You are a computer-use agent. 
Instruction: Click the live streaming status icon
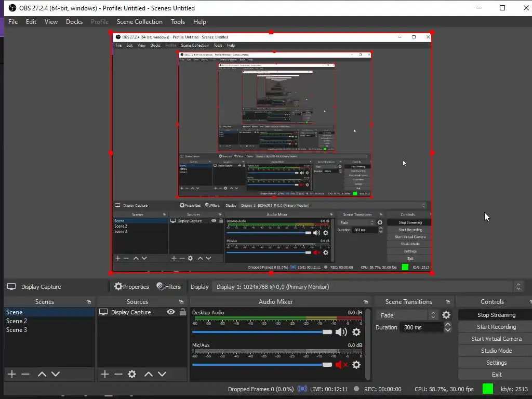[x=302, y=389]
